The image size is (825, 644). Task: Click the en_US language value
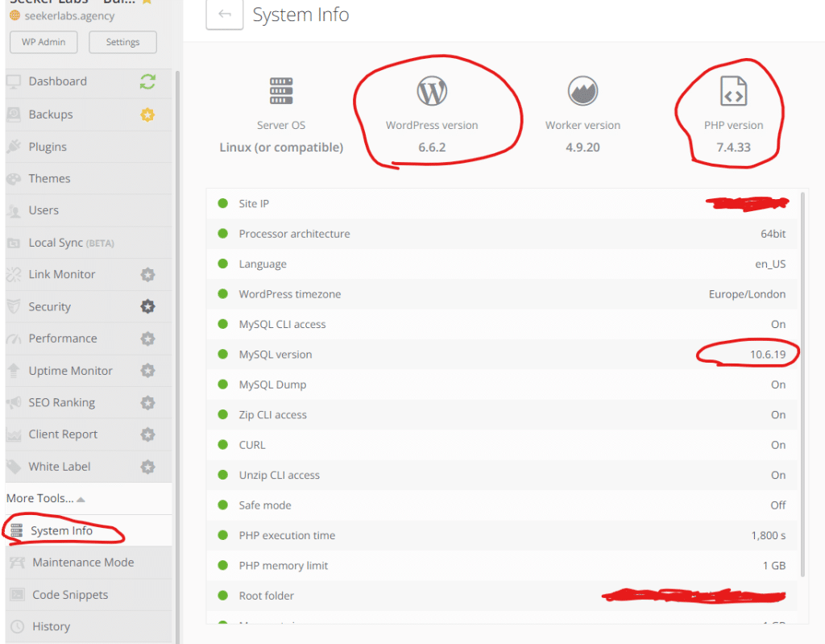point(770,264)
